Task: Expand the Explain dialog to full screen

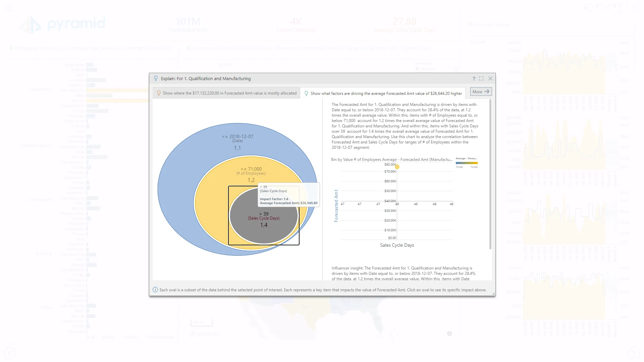Action: click(481, 78)
